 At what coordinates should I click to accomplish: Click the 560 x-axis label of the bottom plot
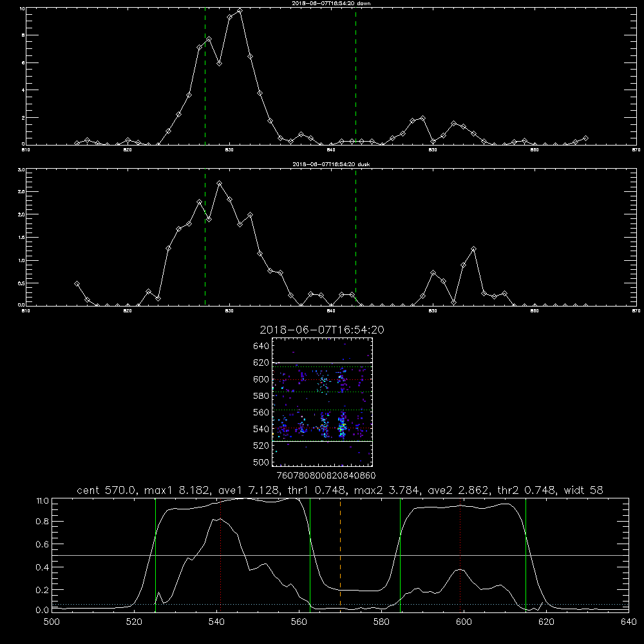(x=299, y=622)
